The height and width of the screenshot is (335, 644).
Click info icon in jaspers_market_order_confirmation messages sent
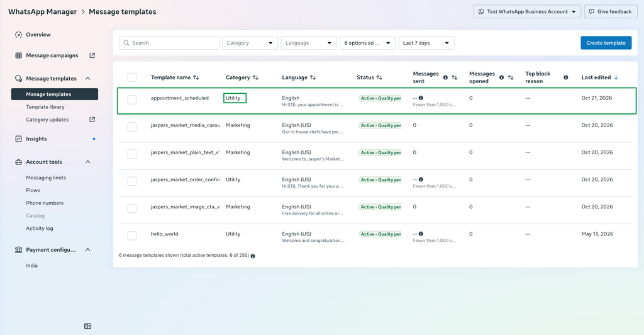click(x=421, y=179)
